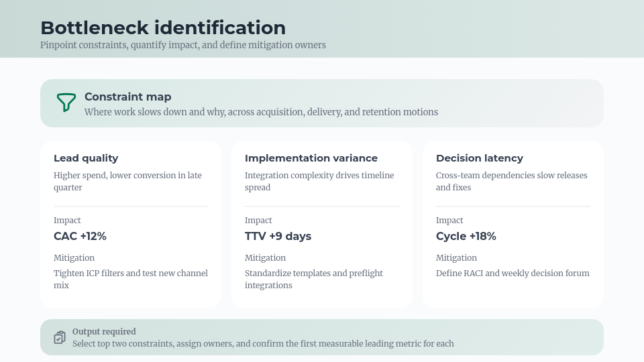This screenshot has height=362, width=644.
Task: Click the Select top two constraints instruction
Action: click(x=263, y=343)
